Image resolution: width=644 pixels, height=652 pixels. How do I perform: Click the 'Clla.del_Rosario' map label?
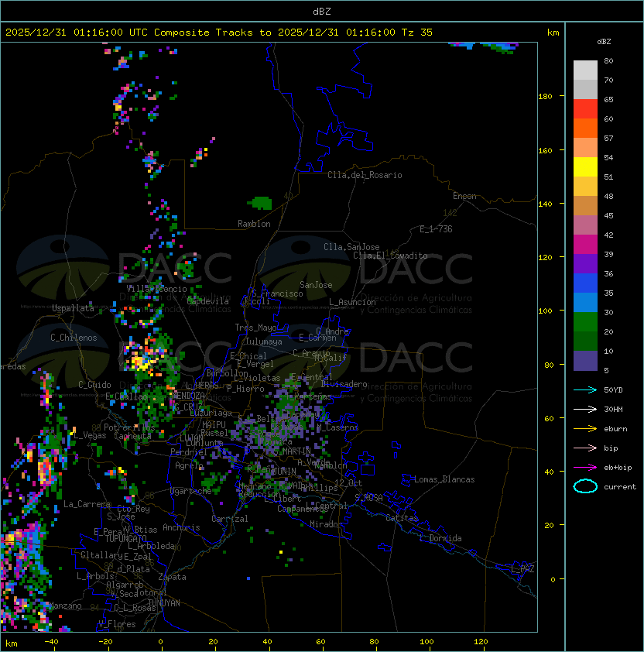tap(365, 175)
